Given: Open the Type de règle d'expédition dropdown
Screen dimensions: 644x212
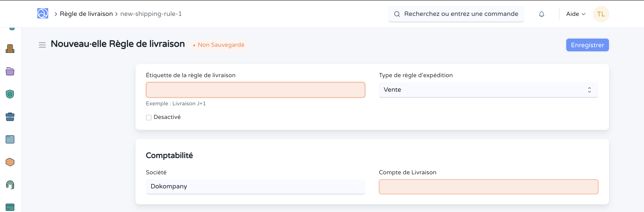Looking at the screenshot, I should pyautogui.click(x=488, y=90).
